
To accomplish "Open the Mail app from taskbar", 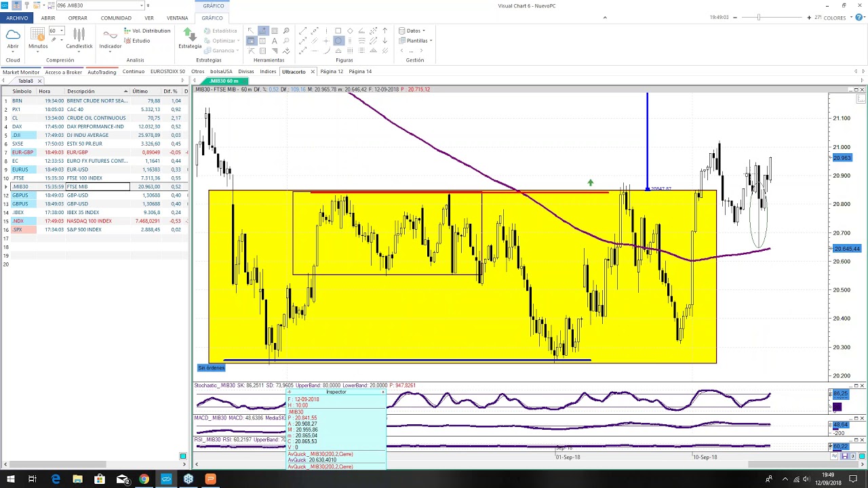I will coord(122,479).
